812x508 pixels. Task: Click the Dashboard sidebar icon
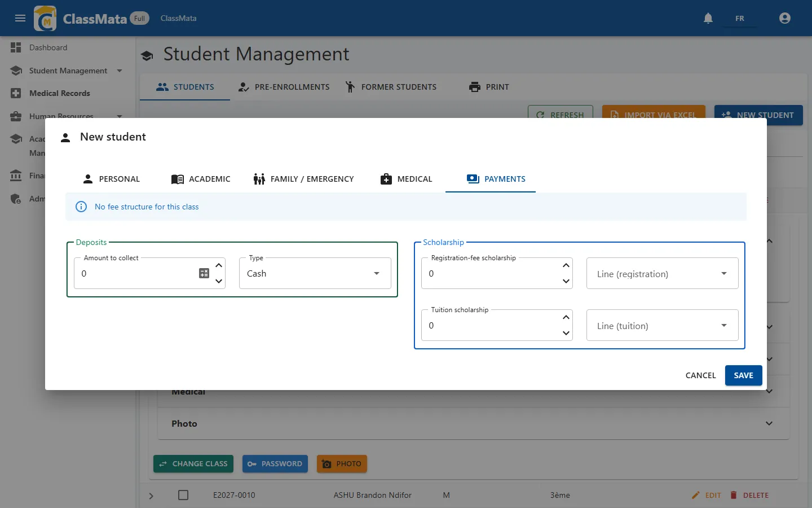16,47
